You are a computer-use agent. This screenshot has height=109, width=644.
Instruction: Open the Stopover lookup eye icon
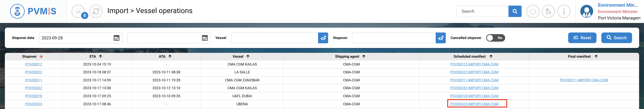point(441,38)
